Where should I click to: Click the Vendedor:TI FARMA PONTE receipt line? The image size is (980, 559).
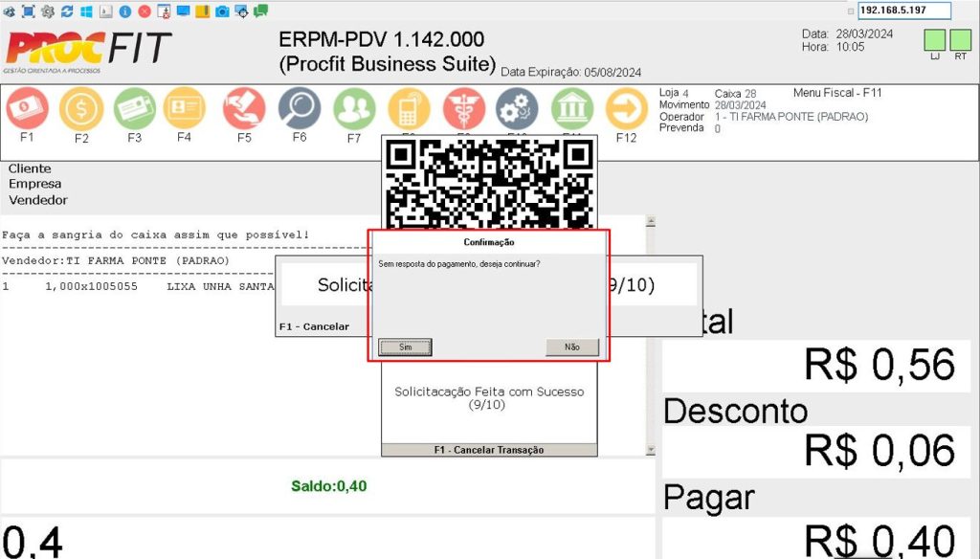116,260
